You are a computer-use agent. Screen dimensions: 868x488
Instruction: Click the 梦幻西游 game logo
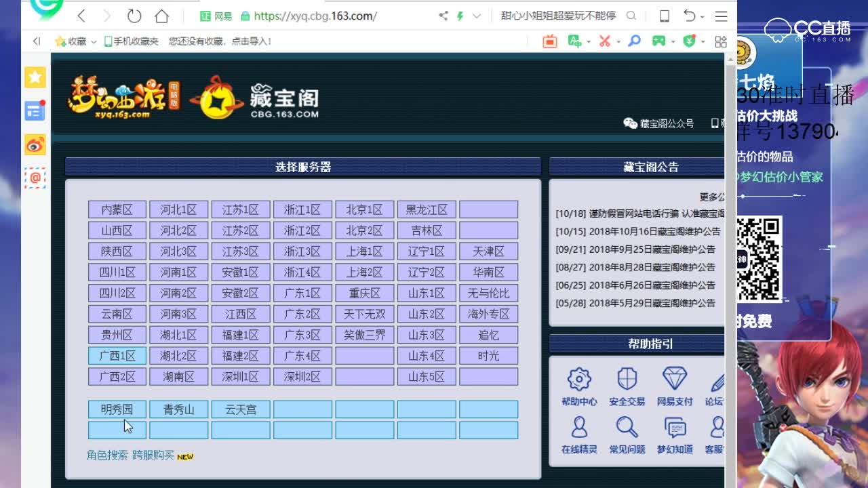pyautogui.click(x=123, y=98)
